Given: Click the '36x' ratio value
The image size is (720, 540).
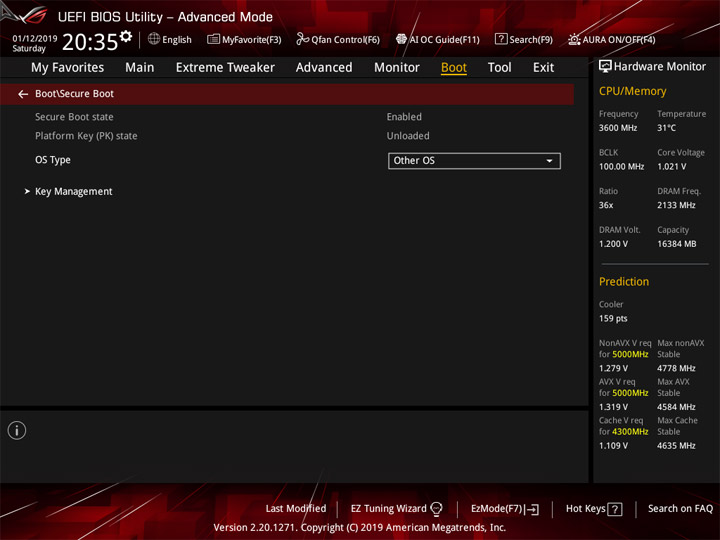Looking at the screenshot, I should (606, 205).
